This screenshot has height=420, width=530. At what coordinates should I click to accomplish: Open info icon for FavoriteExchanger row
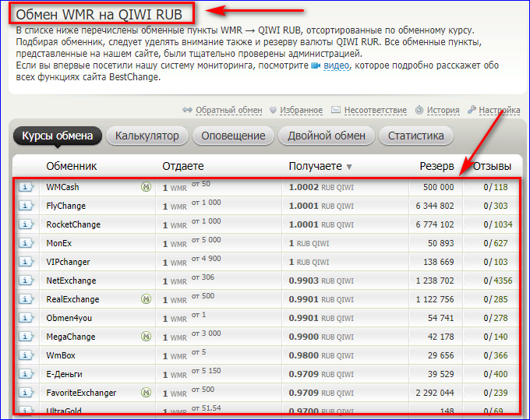click(26, 393)
